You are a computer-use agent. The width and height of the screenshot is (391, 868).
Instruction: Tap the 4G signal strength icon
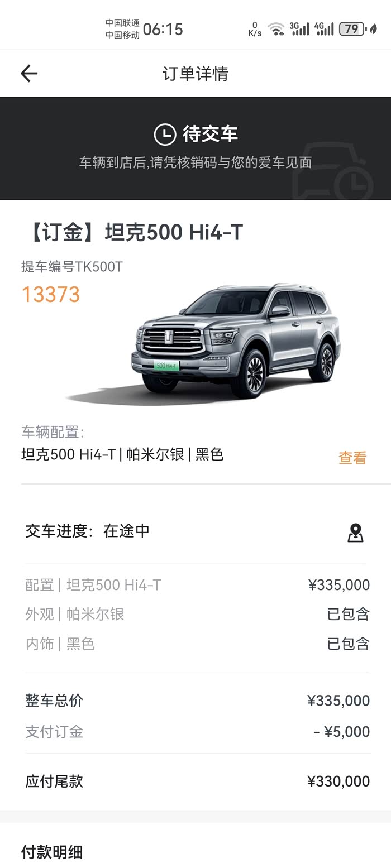pos(324,29)
